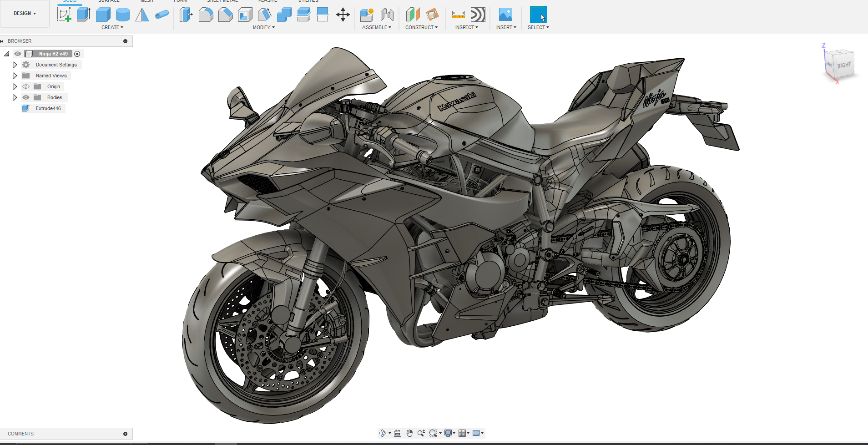868x445 pixels.
Task: Collapse the Browser panel with round button
Action: click(125, 41)
